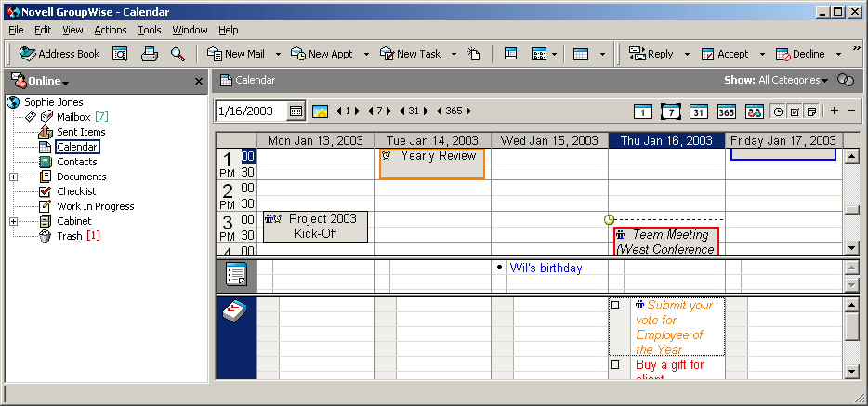Open the date picker calendar button
Screen dimensions: 868x406
(296, 111)
